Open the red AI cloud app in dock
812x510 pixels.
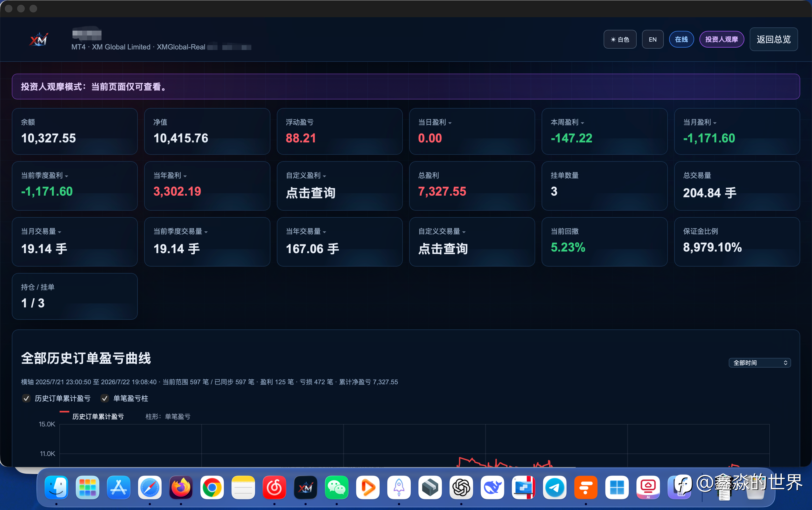point(648,487)
